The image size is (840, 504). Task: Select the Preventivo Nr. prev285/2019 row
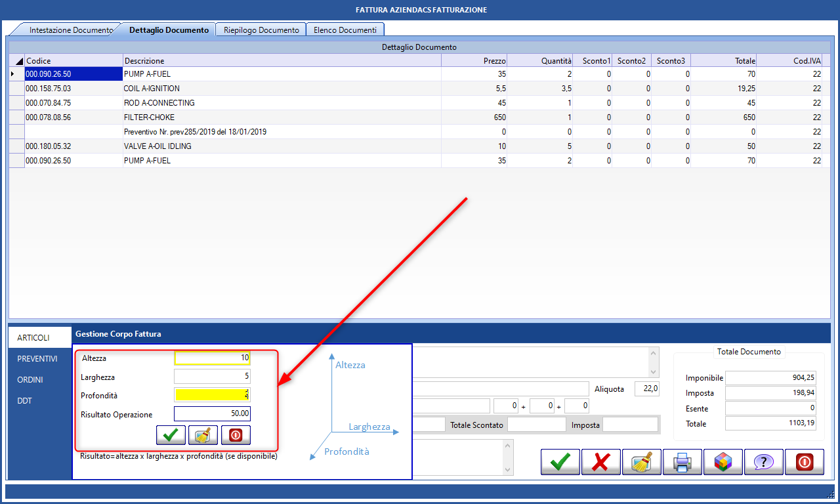282,132
